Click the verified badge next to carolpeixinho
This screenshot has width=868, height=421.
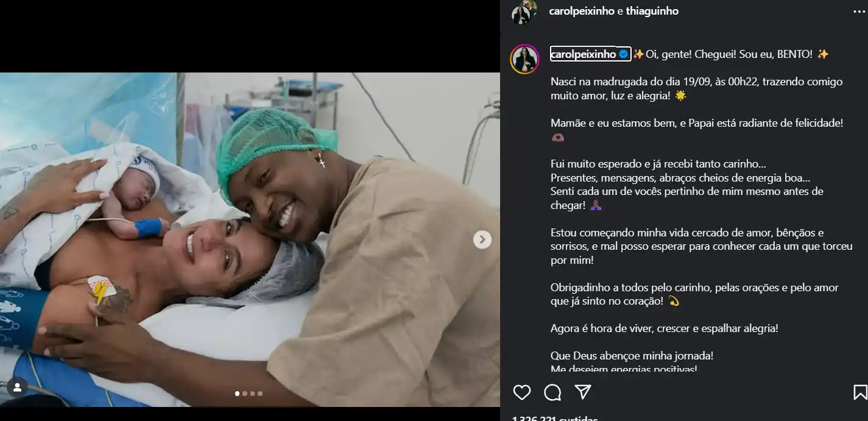pos(624,54)
